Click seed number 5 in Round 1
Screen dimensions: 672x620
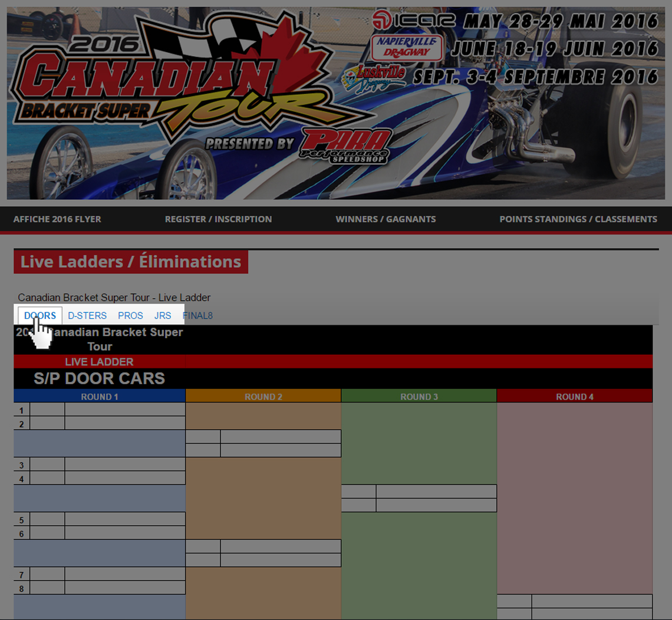pos(21,520)
